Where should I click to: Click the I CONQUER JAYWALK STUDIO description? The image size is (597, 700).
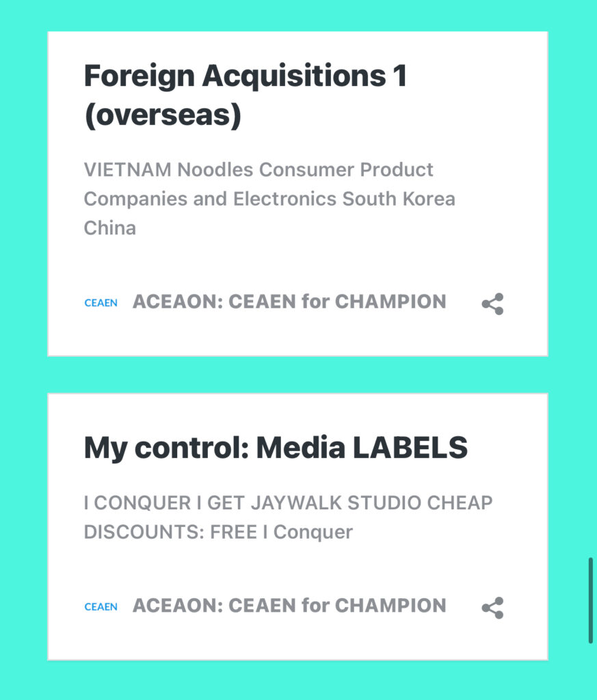tap(288, 517)
